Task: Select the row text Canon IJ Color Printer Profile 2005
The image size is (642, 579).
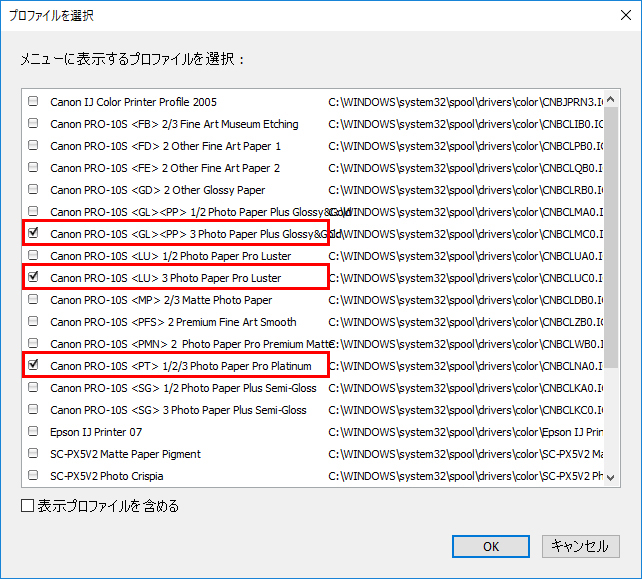Action: (x=133, y=102)
